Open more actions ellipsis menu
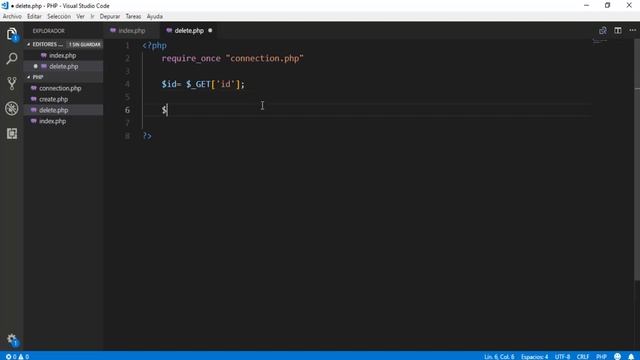640x360 pixels. 632,31
